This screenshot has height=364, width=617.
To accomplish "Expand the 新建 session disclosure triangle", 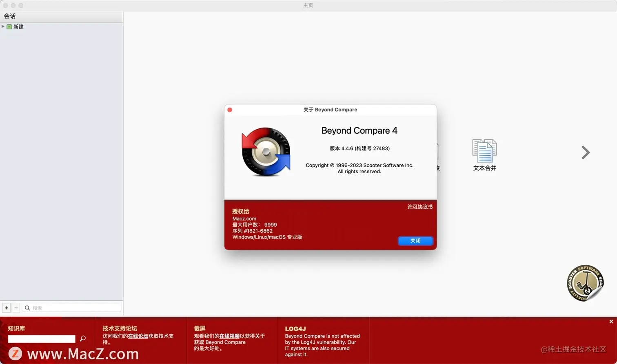I will [3, 26].
